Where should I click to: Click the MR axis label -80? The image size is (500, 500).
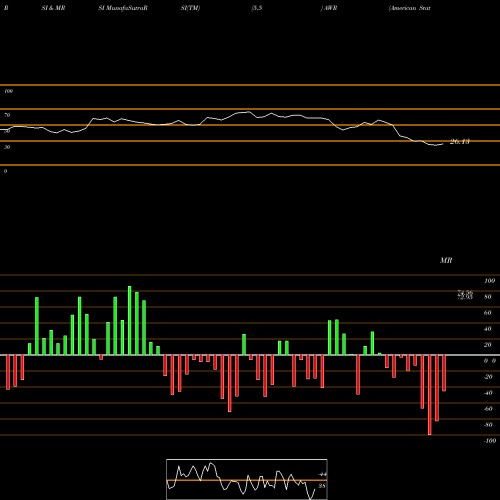click(488, 425)
